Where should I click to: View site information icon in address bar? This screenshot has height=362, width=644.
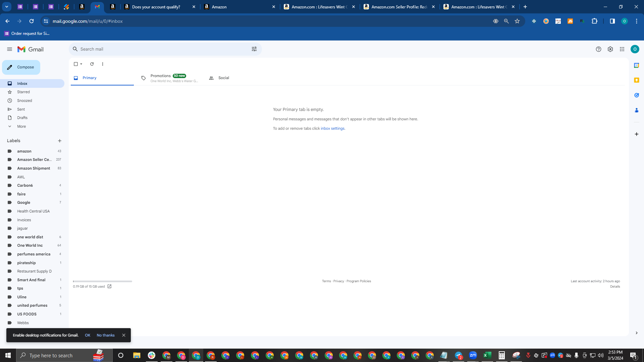click(46, 21)
